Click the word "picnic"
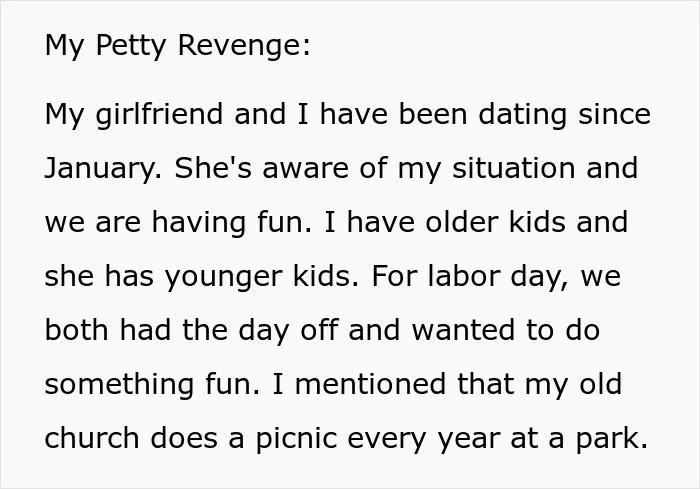The image size is (700, 489). coord(296,439)
